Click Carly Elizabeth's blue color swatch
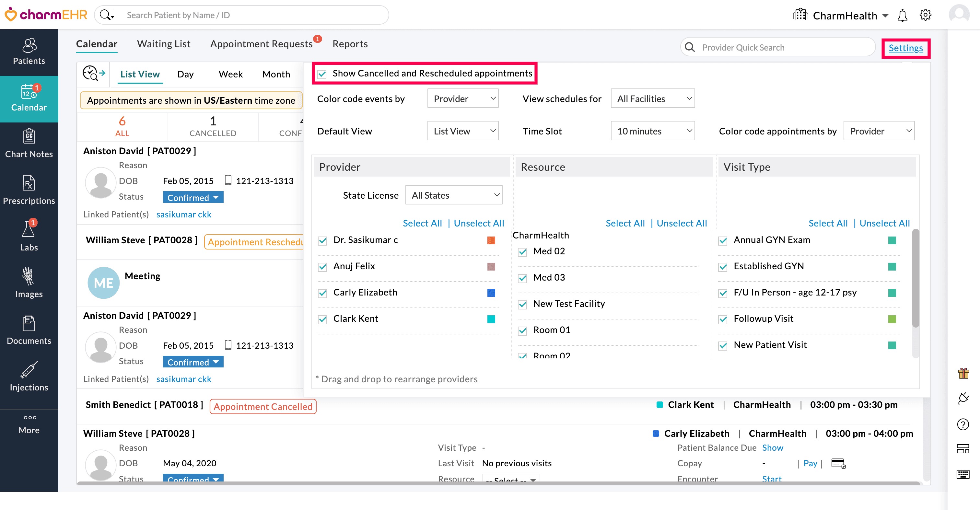980x510 pixels. click(491, 293)
